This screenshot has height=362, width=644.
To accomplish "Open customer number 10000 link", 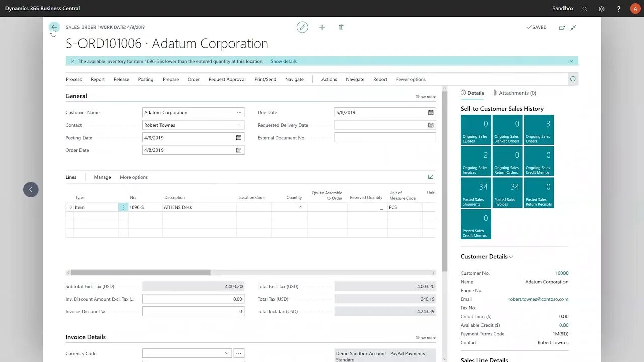I will click(x=562, y=273).
